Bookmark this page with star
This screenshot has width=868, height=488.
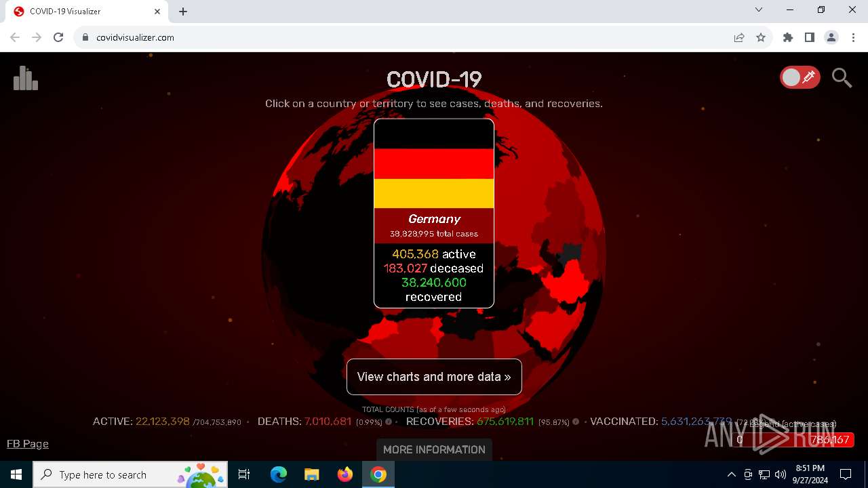tap(761, 37)
